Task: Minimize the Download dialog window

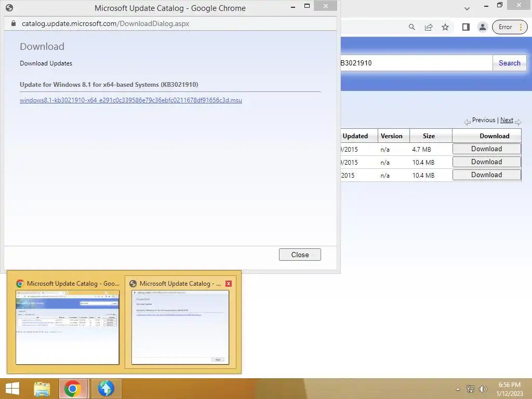Action: [x=293, y=6]
